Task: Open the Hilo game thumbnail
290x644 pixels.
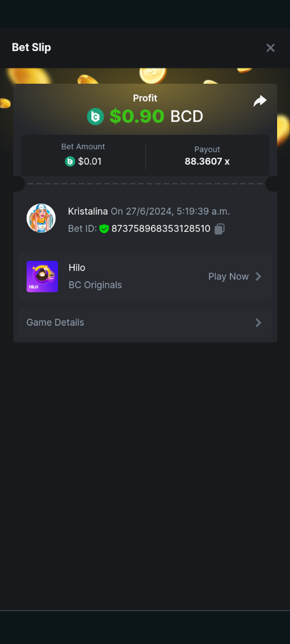Action: (x=42, y=276)
